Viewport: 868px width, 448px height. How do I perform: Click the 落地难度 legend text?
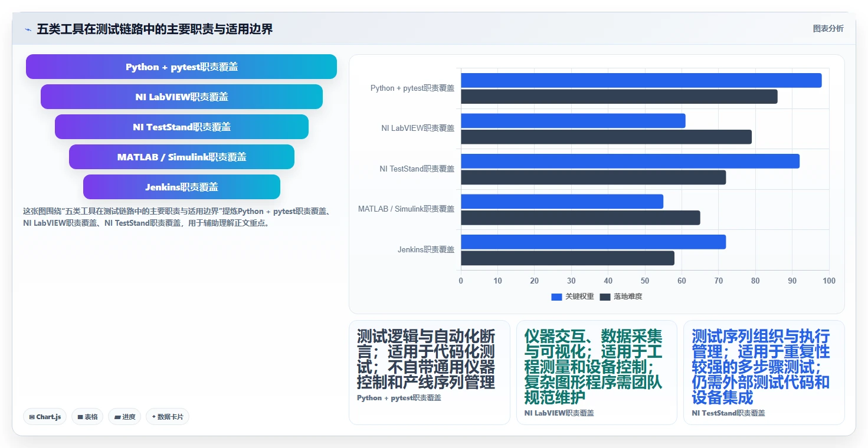pyautogui.click(x=628, y=297)
